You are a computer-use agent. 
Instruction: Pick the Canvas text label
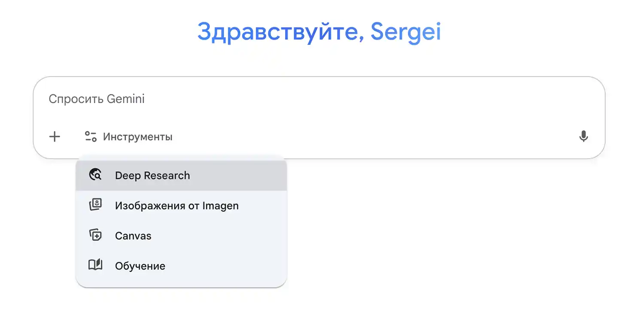133,236
